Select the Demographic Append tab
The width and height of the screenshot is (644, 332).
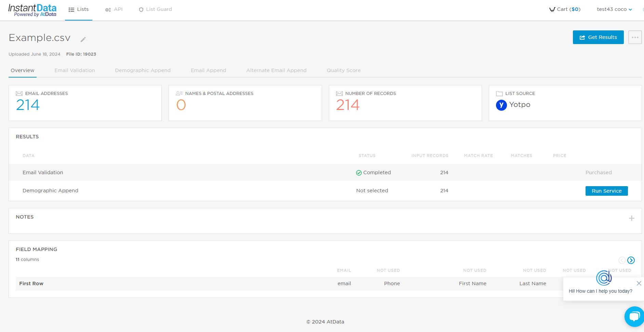pos(143,70)
